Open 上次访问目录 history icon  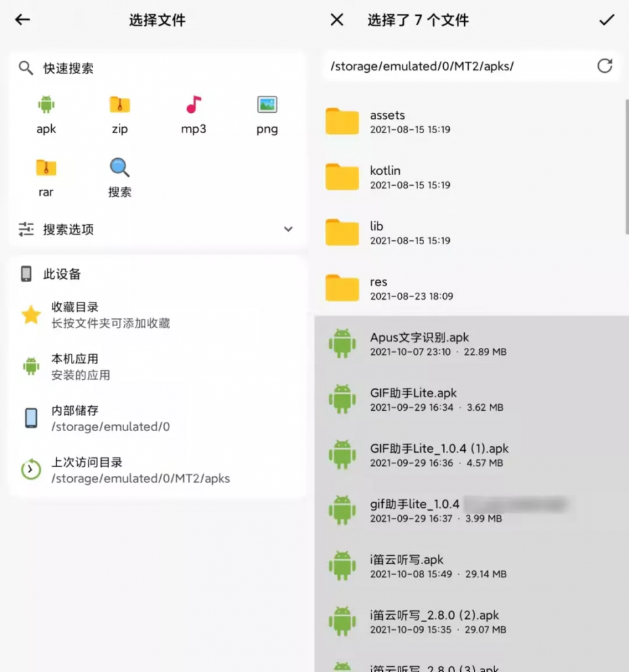(32, 470)
